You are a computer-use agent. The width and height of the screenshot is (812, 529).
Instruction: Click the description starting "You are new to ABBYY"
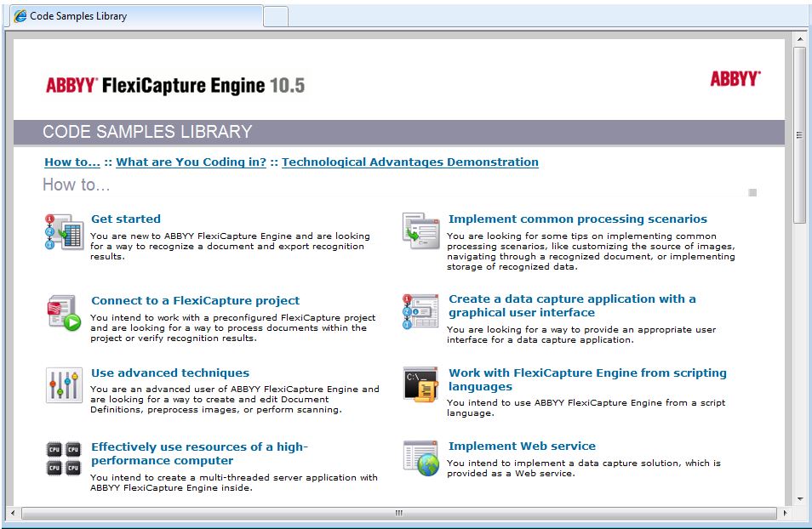click(230, 247)
